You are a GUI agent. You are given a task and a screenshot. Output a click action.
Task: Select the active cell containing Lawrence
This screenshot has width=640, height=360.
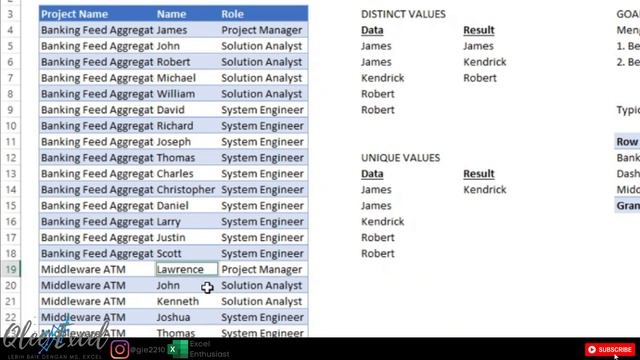pos(187,269)
